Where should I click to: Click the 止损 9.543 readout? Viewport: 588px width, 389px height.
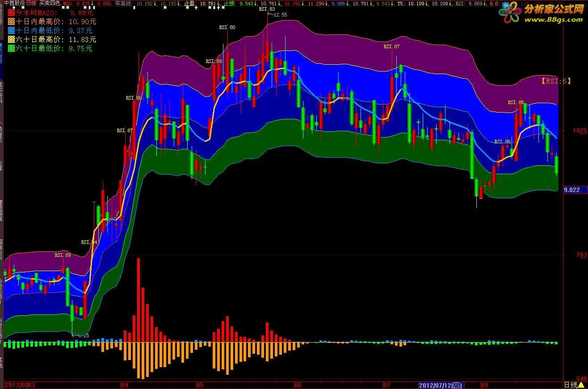click(x=241, y=3)
